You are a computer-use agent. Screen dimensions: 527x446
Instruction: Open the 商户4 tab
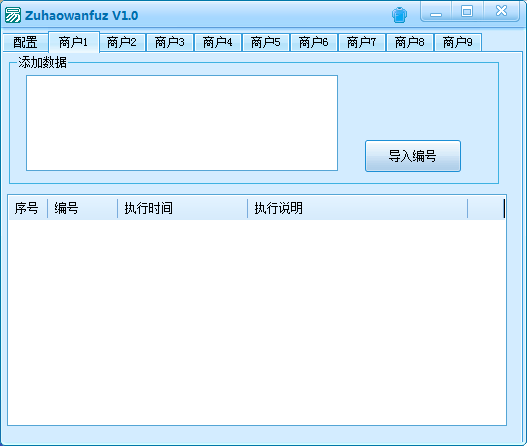click(218, 42)
